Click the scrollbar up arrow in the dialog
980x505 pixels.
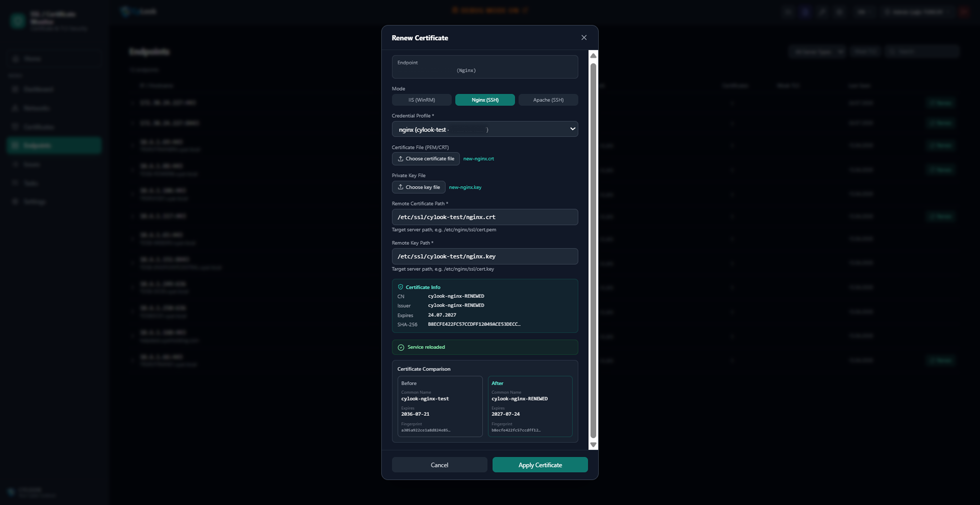[593, 56]
